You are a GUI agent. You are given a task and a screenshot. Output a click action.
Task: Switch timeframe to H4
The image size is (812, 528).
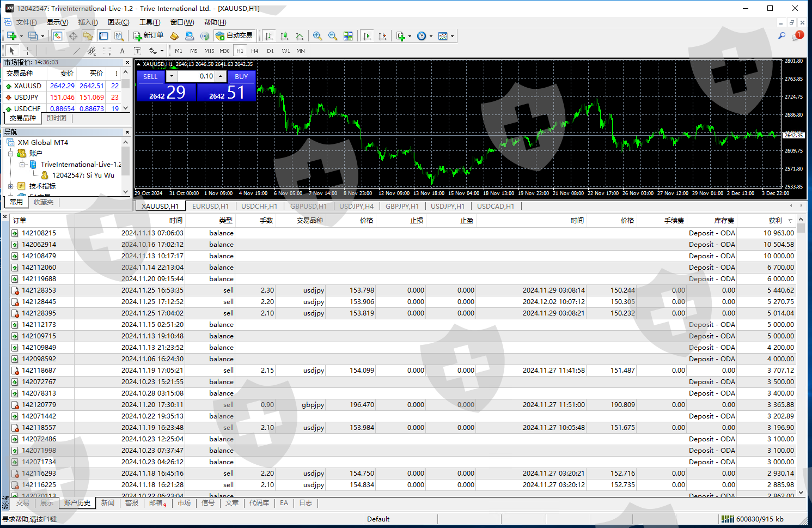(x=254, y=51)
